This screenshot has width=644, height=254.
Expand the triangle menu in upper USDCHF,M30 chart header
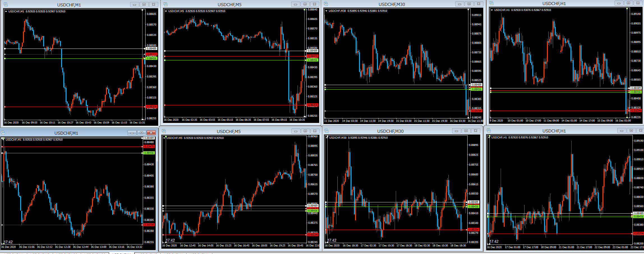326,11
